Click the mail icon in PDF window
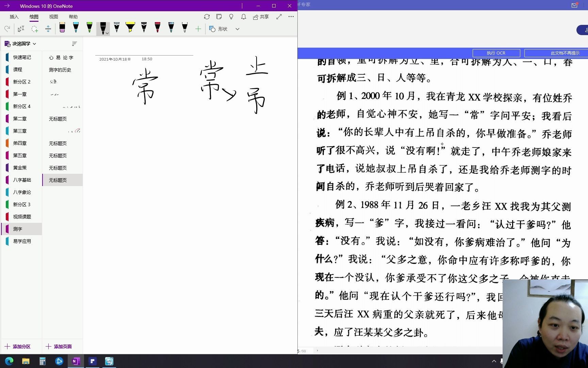This screenshot has height=368, width=588. tap(574, 5)
